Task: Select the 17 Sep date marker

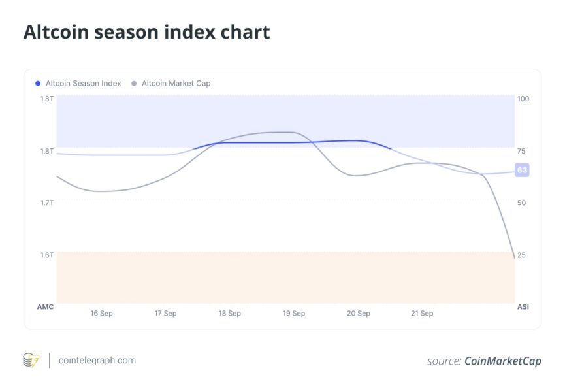Action: [165, 314]
